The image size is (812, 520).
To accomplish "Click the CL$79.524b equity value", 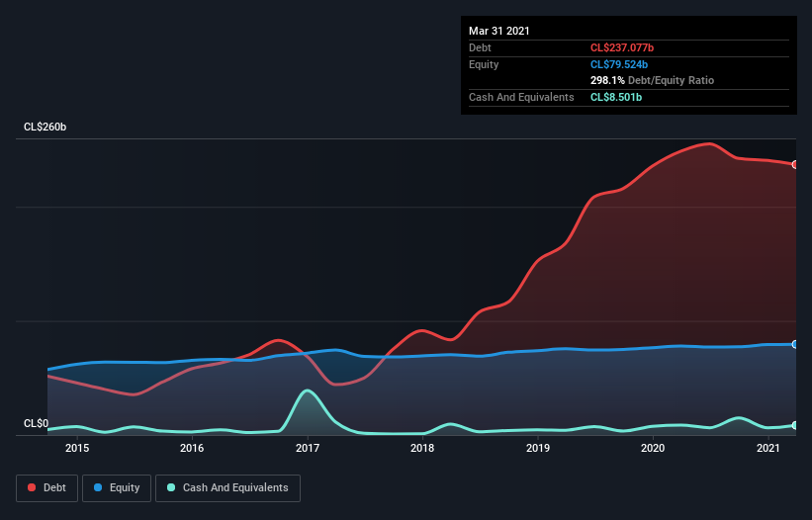I will 619,64.
